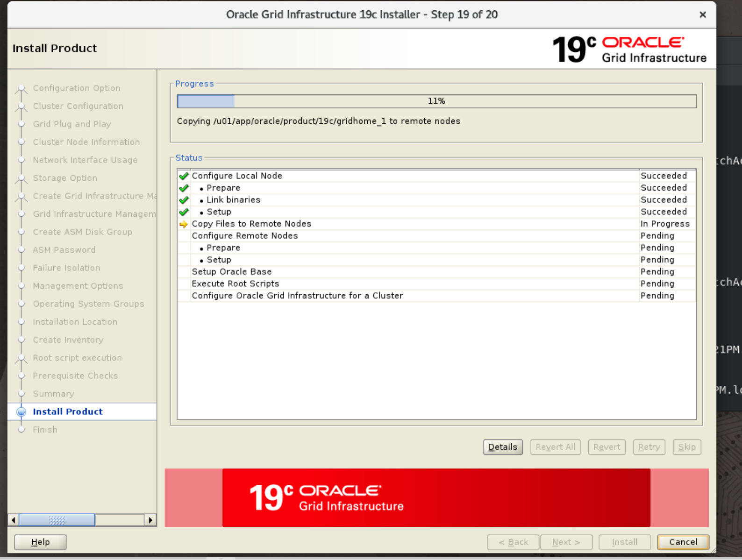Click the Revert All button

(556, 447)
